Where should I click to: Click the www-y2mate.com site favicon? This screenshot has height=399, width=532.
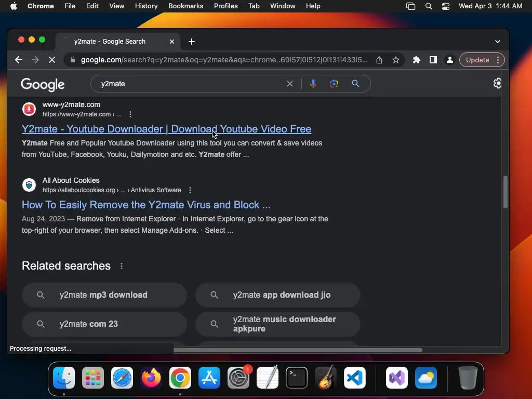pyautogui.click(x=29, y=109)
